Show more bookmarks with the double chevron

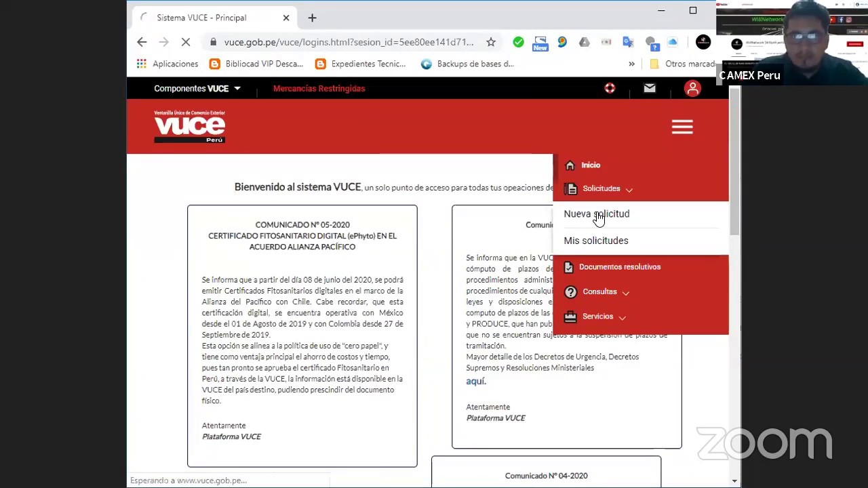click(631, 64)
